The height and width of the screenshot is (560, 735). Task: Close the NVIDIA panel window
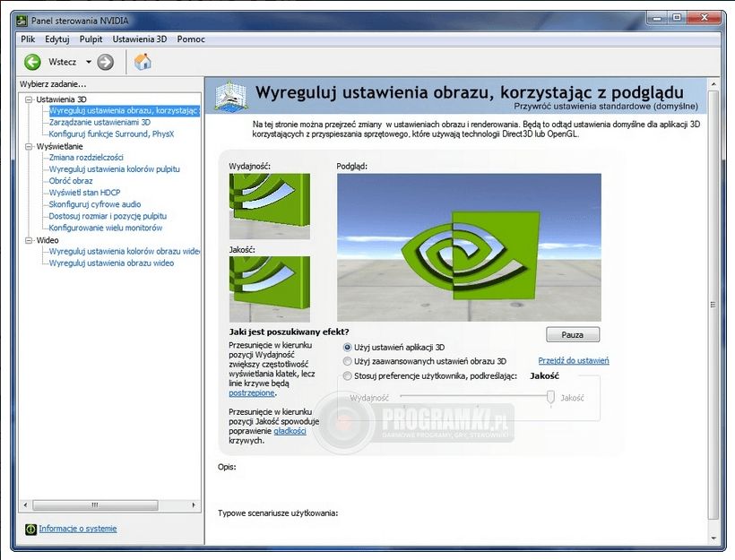tap(705, 18)
